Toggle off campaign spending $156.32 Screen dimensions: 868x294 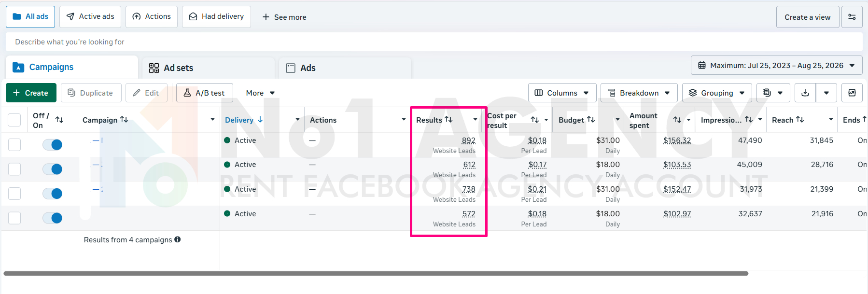pyautogui.click(x=53, y=144)
